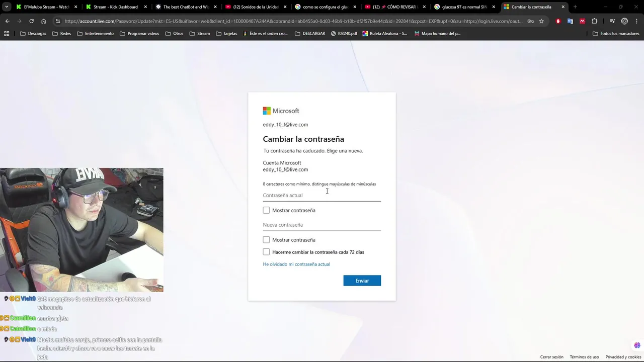Open He olvidado mi contraseña actual link
Viewport: 644px width, 362px height.
(296, 264)
